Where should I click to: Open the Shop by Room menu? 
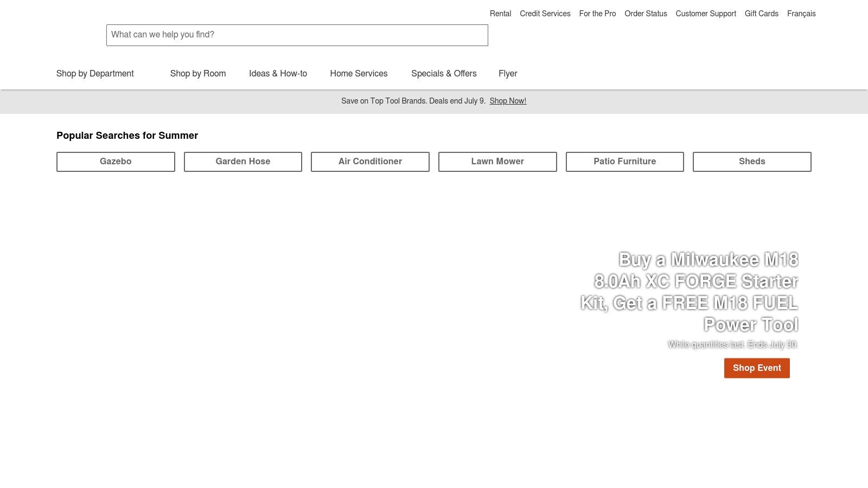pyautogui.click(x=198, y=74)
